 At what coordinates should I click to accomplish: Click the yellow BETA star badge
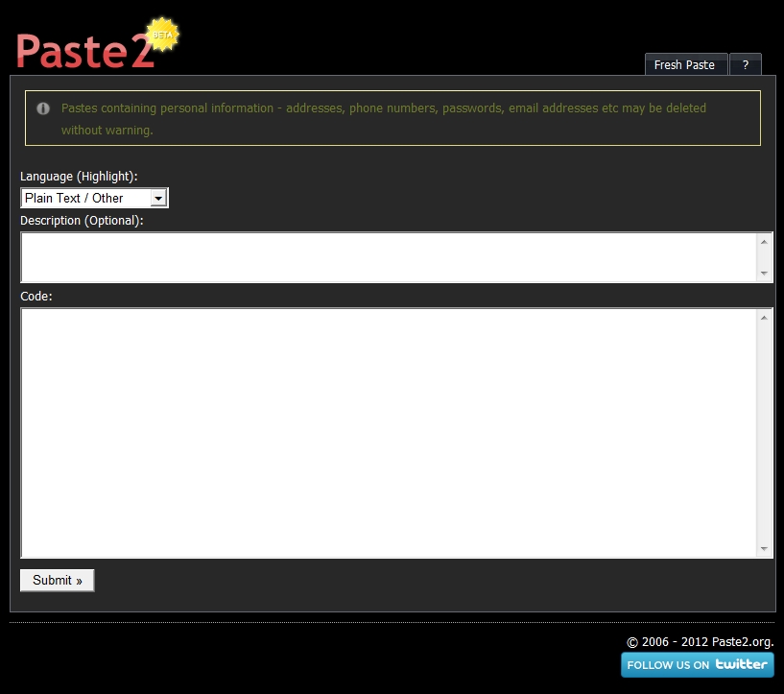pyautogui.click(x=161, y=36)
